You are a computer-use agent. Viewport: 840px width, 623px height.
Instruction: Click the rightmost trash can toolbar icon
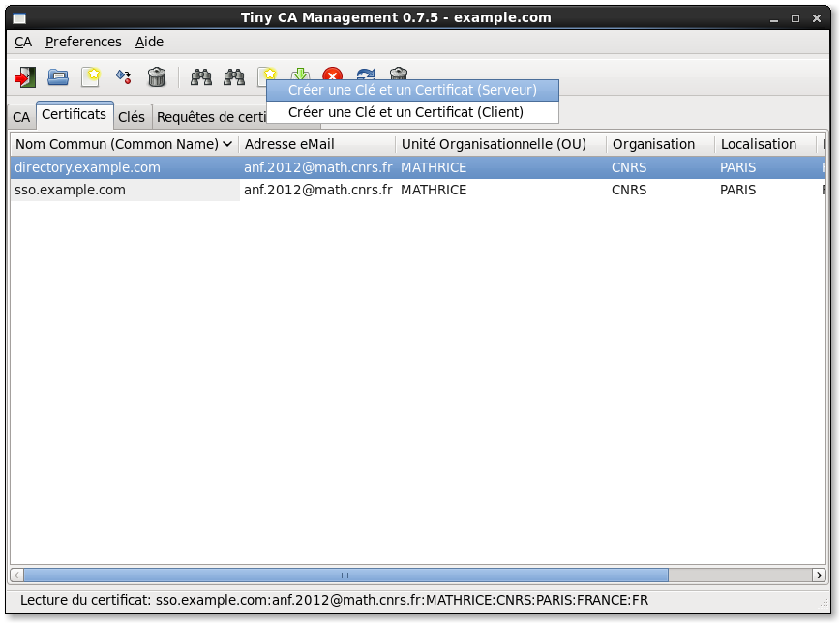point(398,75)
